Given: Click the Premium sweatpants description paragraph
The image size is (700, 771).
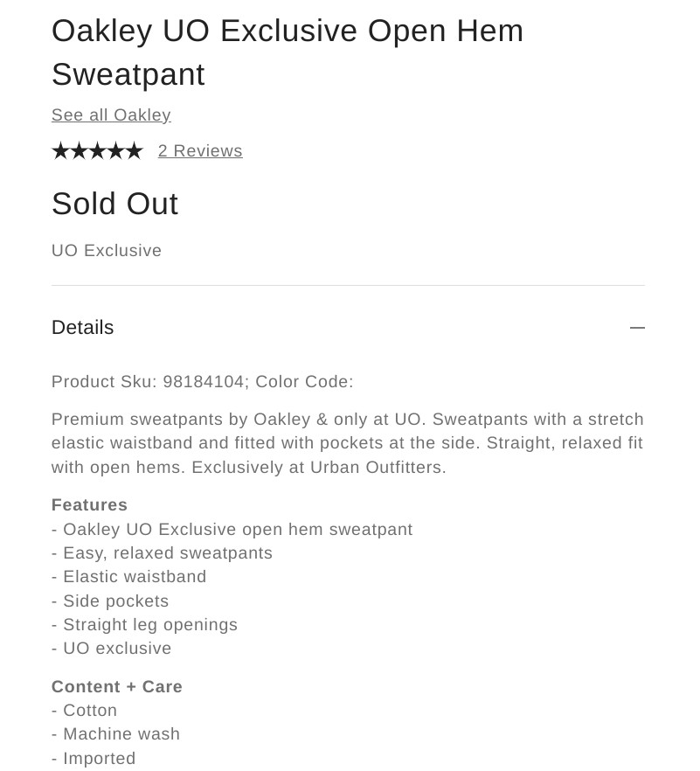Looking at the screenshot, I should (348, 443).
